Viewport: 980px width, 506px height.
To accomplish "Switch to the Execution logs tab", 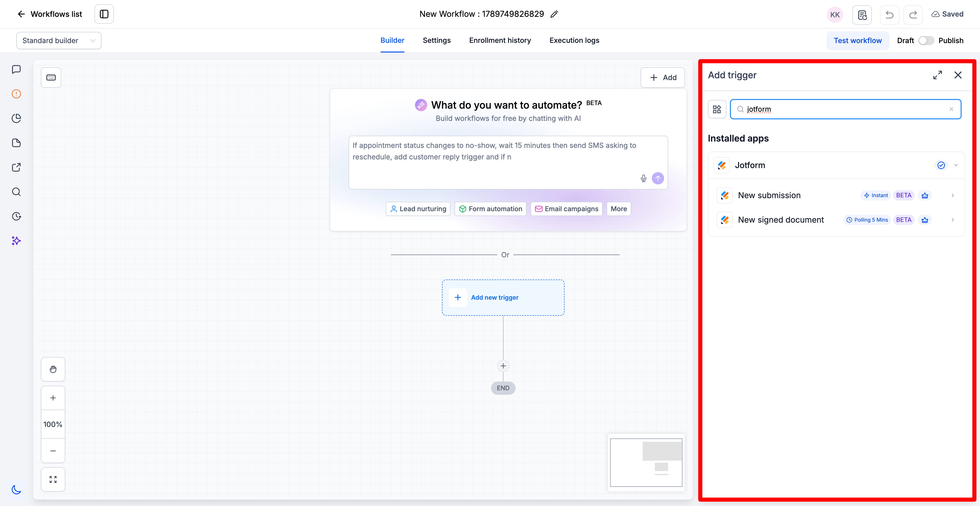I will 574,40.
